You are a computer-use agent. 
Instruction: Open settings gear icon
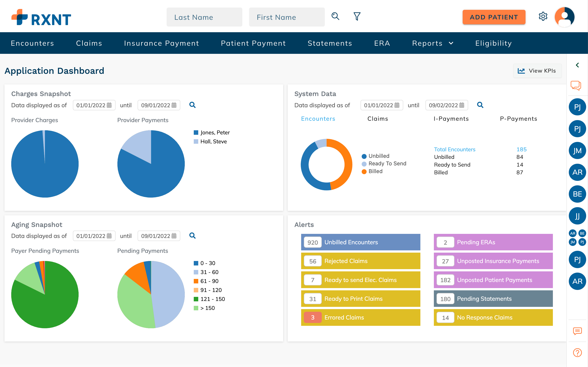pos(543,16)
